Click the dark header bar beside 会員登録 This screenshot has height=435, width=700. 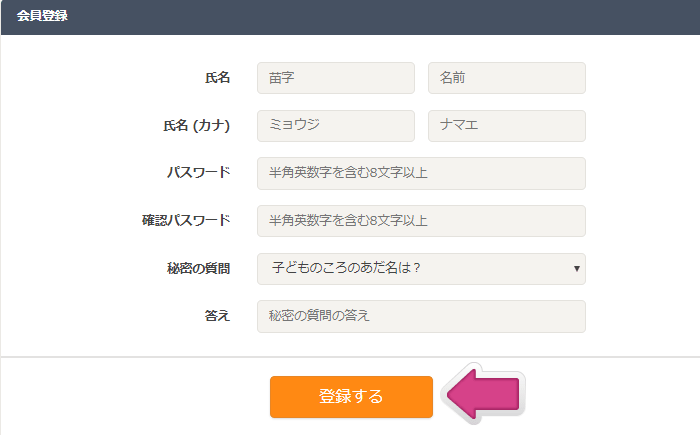tap(384, 17)
